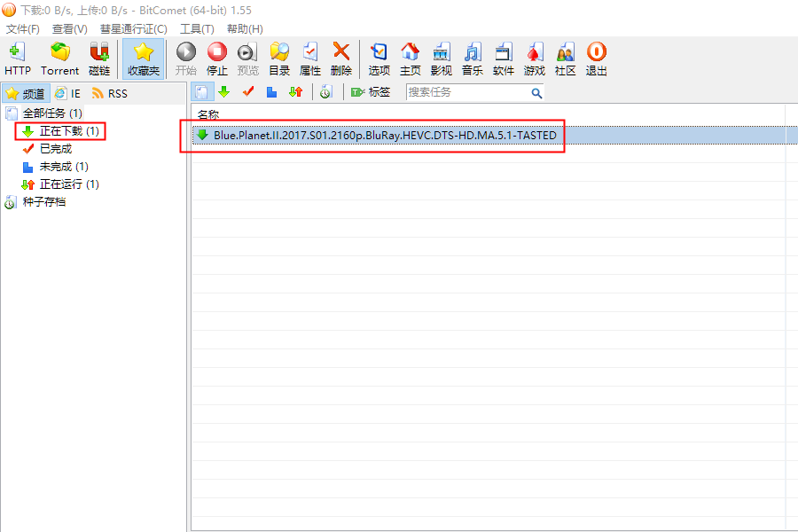The height and width of the screenshot is (532, 798).
Task: Add a magnet link (磁链)
Action: 99,59
